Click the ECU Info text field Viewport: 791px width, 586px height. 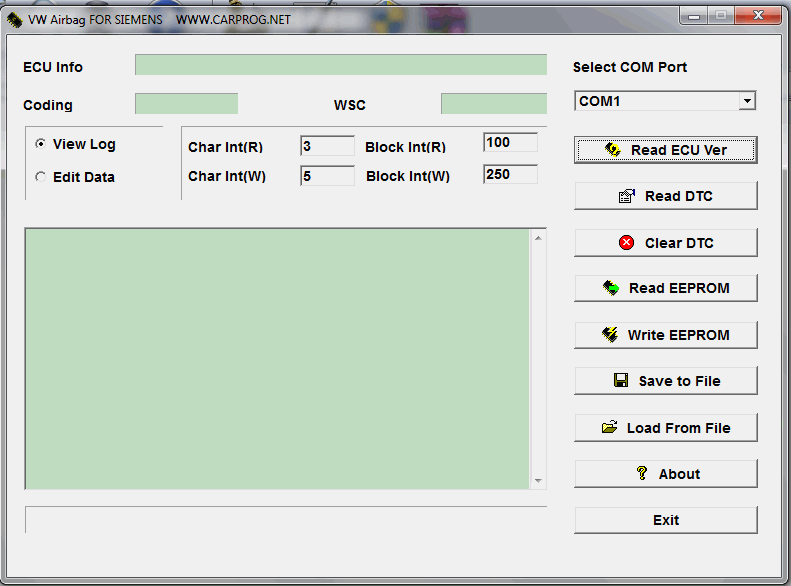[x=340, y=65]
